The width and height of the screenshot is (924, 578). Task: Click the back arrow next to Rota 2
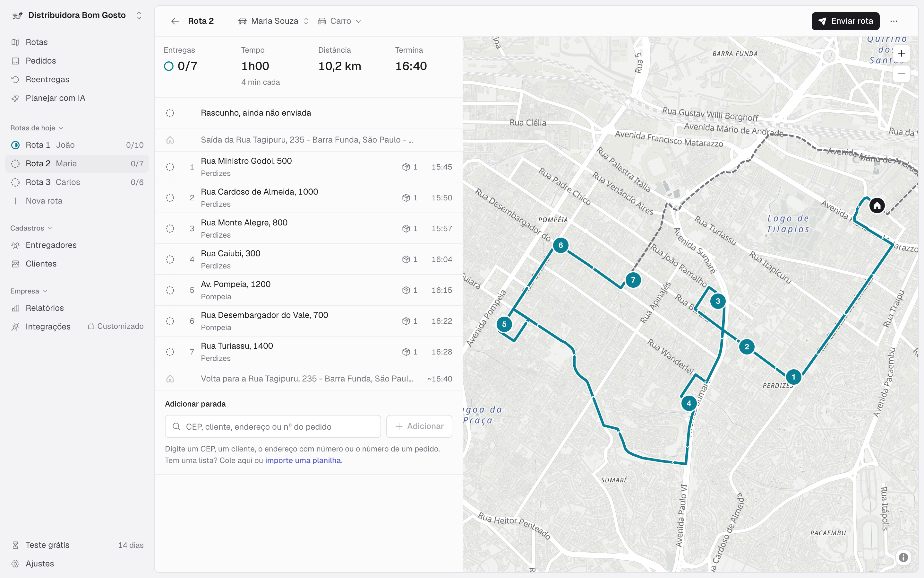(x=175, y=21)
